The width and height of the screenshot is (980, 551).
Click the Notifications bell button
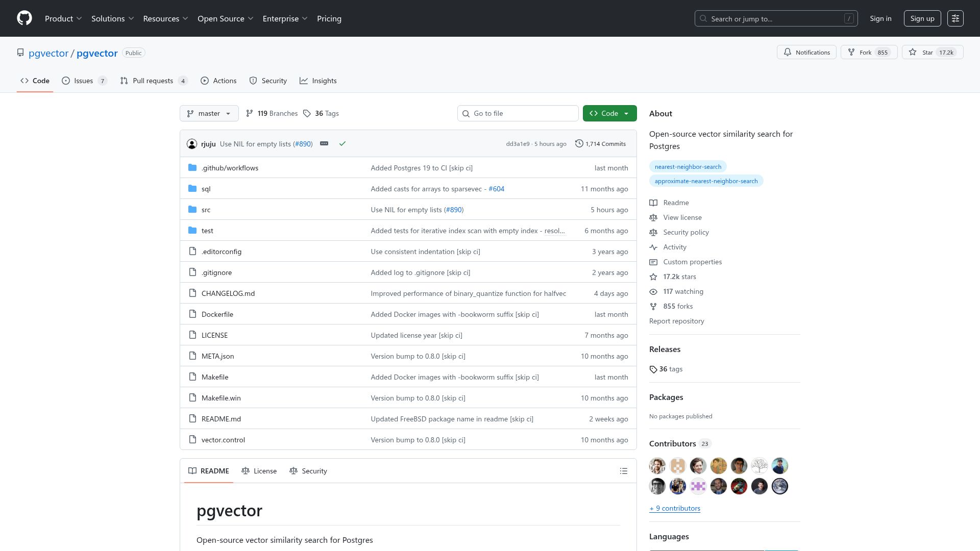[806, 52]
